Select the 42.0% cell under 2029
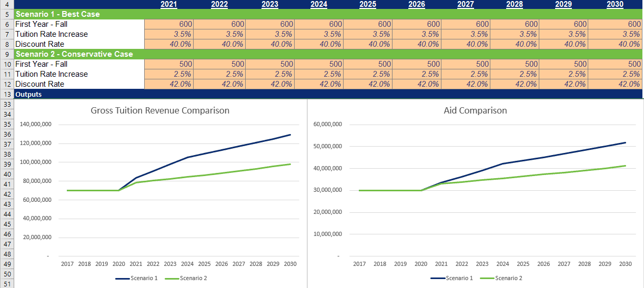644x288 pixels. 564,84
